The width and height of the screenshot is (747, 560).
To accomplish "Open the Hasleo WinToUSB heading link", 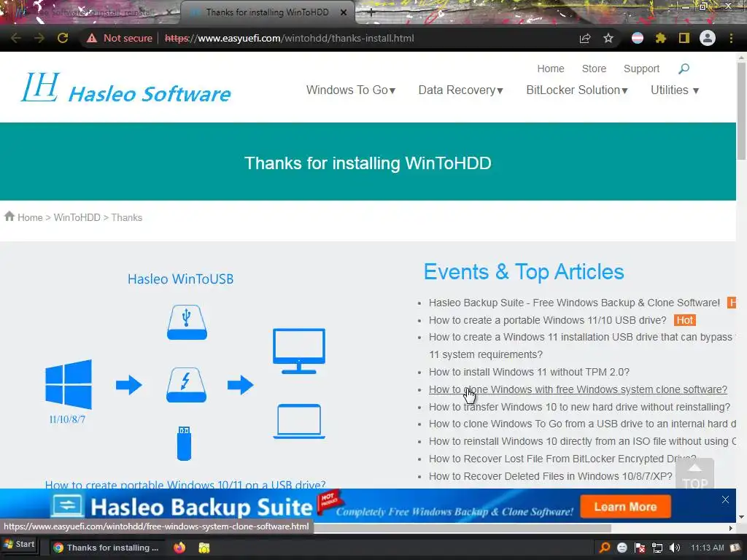I will 181,279.
